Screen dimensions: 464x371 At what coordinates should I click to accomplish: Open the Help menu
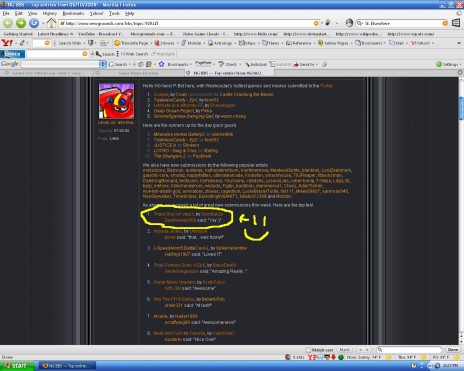(130, 13)
